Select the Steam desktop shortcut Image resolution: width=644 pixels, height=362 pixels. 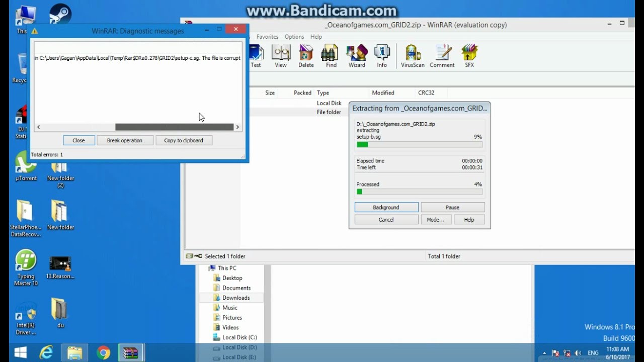(60, 14)
